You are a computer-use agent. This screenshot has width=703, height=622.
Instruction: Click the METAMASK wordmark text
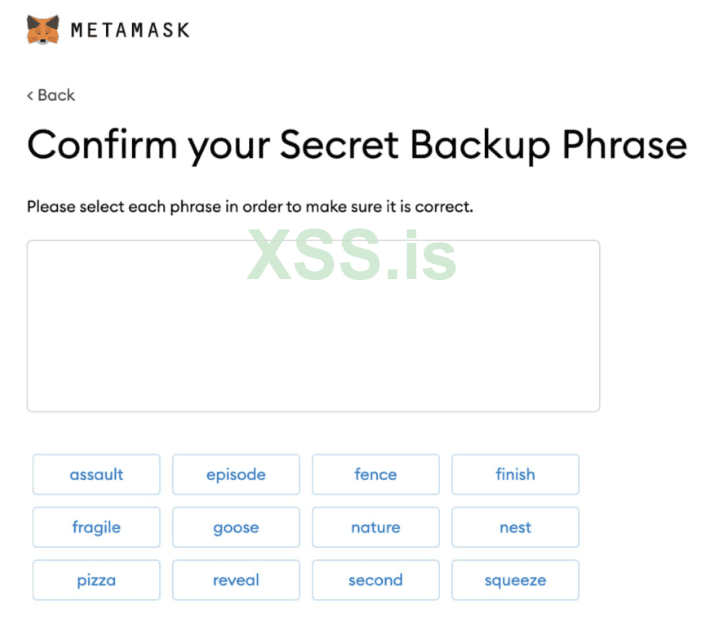130,31
